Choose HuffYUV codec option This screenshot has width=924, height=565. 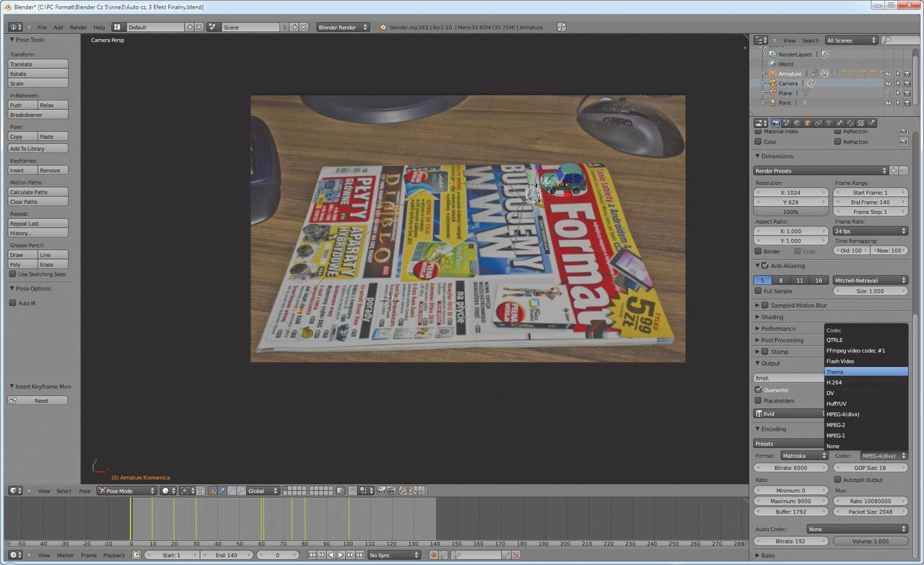866,403
